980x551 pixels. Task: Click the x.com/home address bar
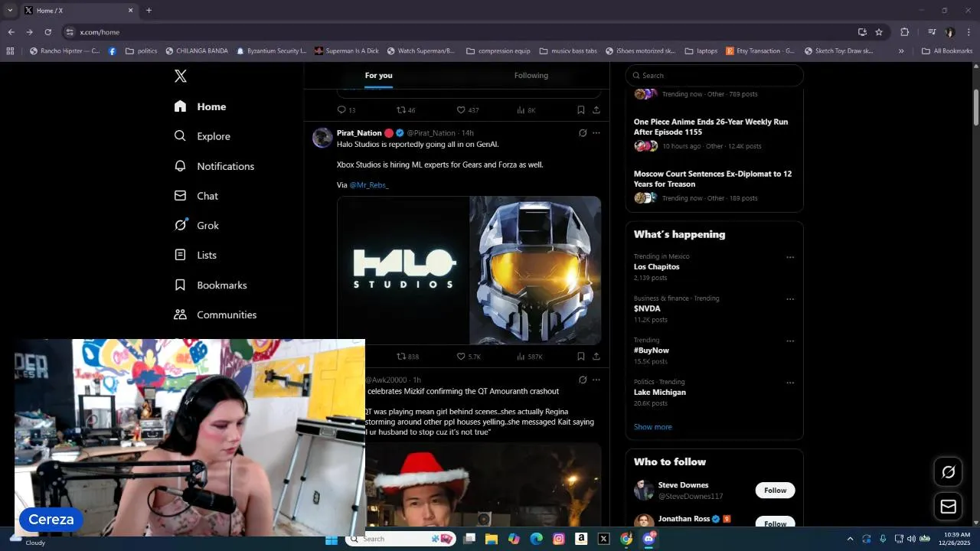point(459,32)
